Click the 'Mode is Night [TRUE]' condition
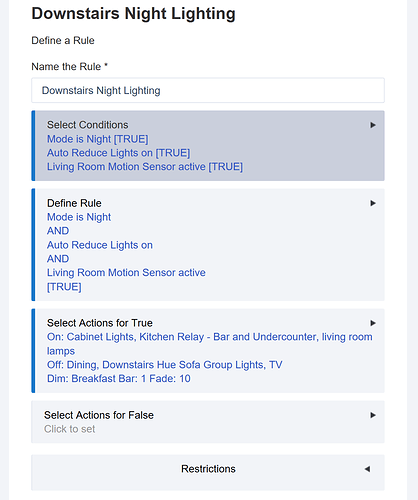 98,139
